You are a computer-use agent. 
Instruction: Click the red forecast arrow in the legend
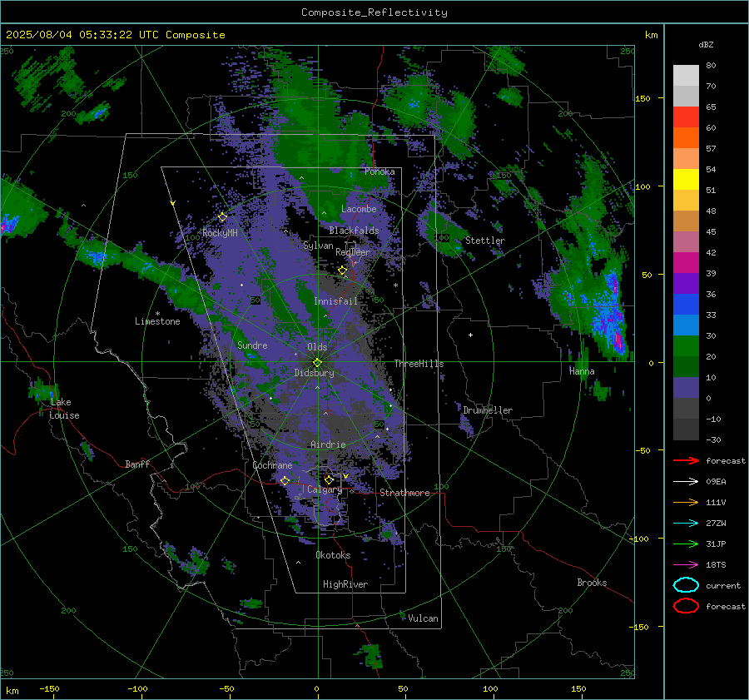pyautogui.click(x=686, y=460)
